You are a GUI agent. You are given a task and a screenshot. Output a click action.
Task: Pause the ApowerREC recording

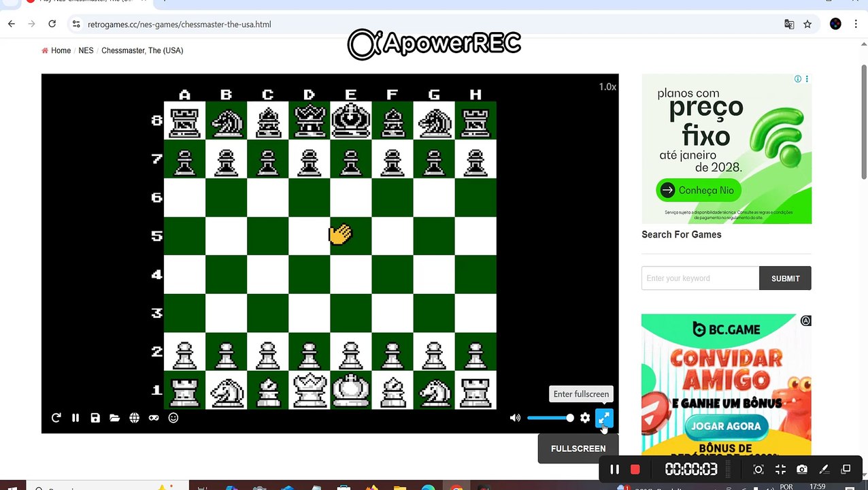tap(614, 470)
